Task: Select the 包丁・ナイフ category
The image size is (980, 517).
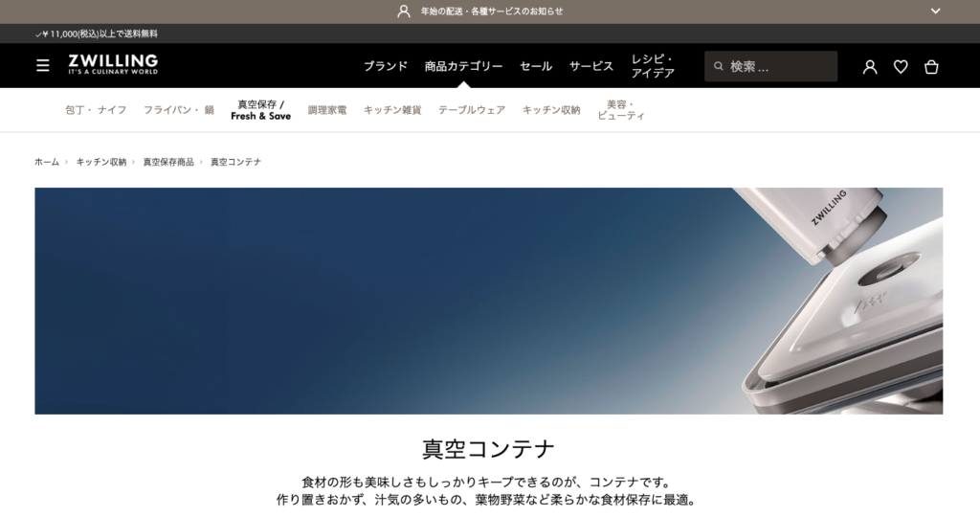Action: point(96,110)
